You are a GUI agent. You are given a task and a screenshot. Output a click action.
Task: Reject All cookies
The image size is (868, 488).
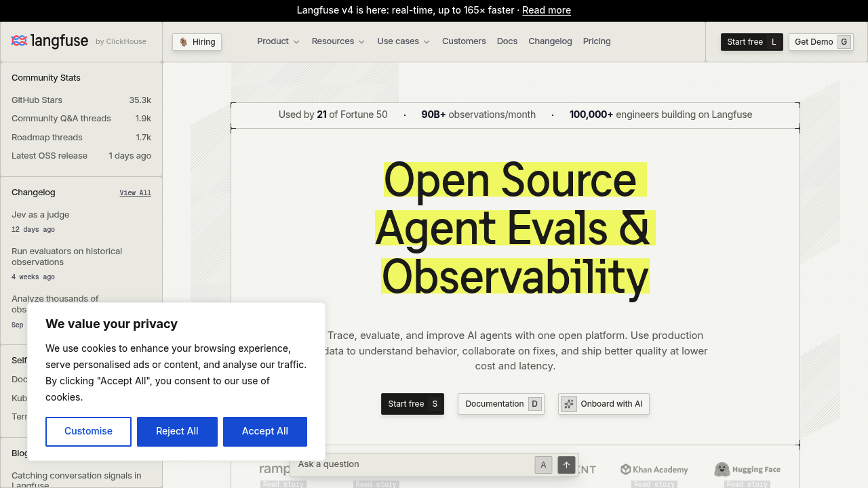[x=177, y=432]
